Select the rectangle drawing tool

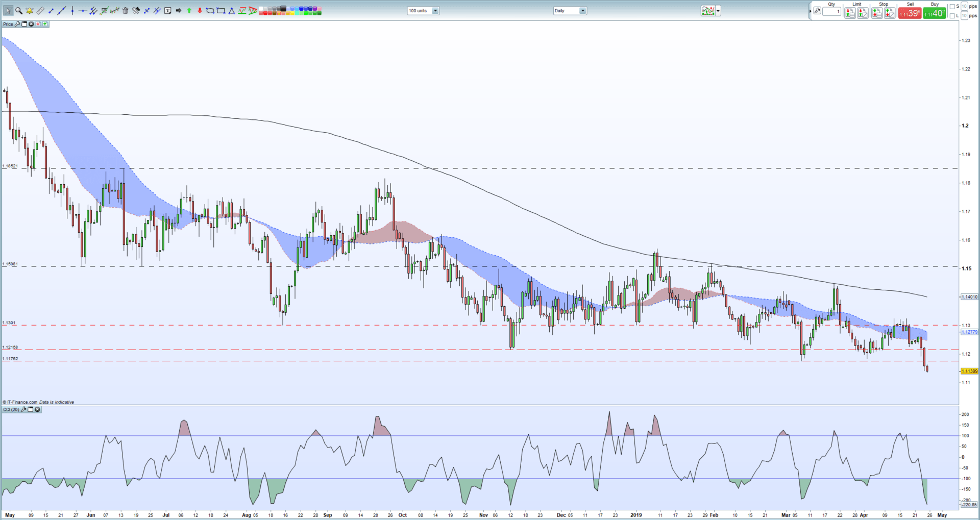click(x=220, y=10)
